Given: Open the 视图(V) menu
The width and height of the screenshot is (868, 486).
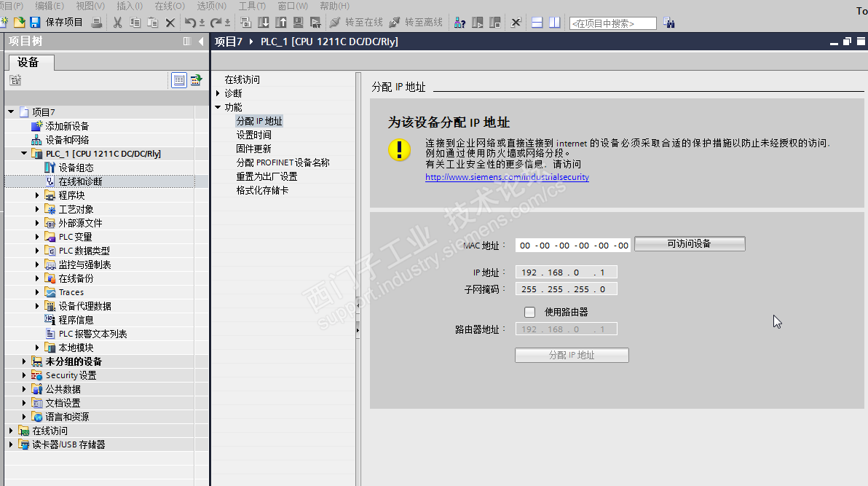Looking at the screenshot, I should point(90,6).
